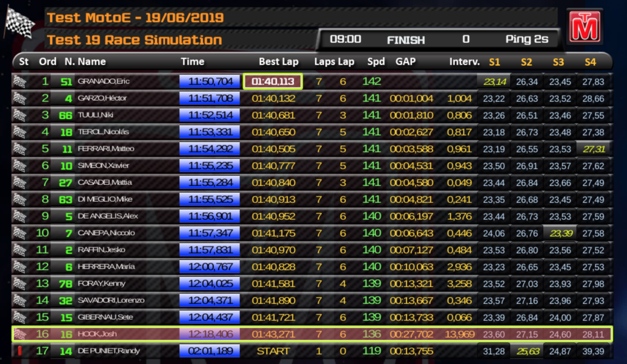Viewport: 627px width, 364px height.
Task: Click the checkered flag status in SIMEON's row
Action: (20, 166)
